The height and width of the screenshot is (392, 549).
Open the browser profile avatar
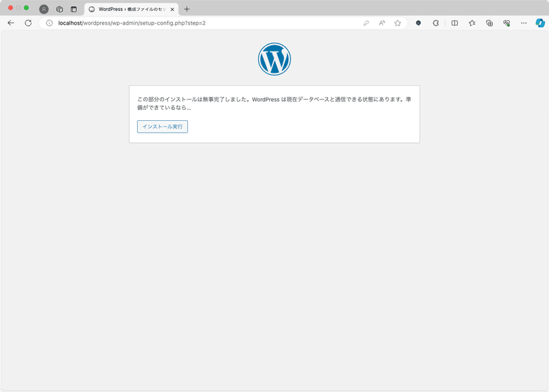pos(44,9)
